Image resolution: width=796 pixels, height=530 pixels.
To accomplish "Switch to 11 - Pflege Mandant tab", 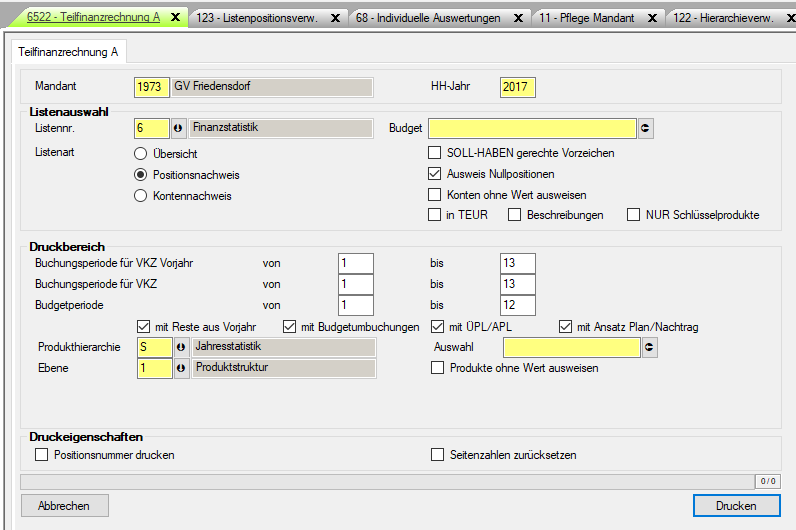I will point(586,18).
